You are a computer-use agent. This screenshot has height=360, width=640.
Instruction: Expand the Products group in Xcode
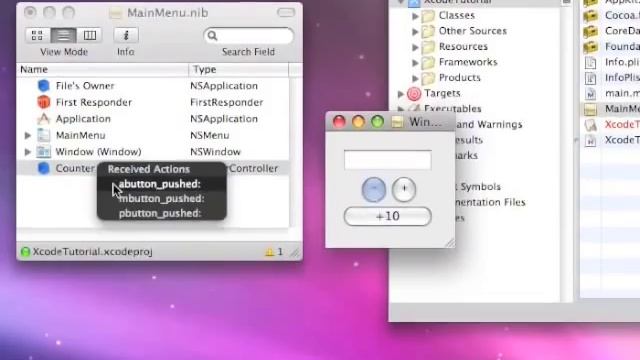416,78
